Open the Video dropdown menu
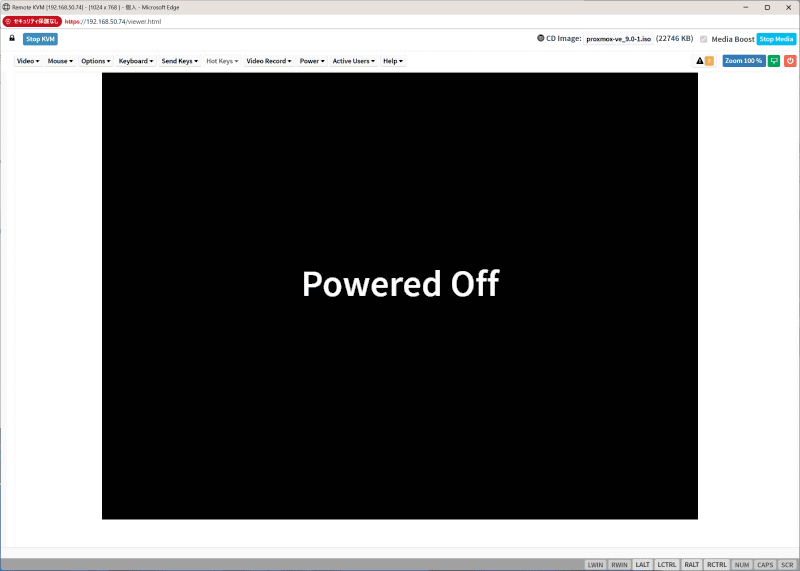The height and width of the screenshot is (571, 800). pyautogui.click(x=28, y=61)
